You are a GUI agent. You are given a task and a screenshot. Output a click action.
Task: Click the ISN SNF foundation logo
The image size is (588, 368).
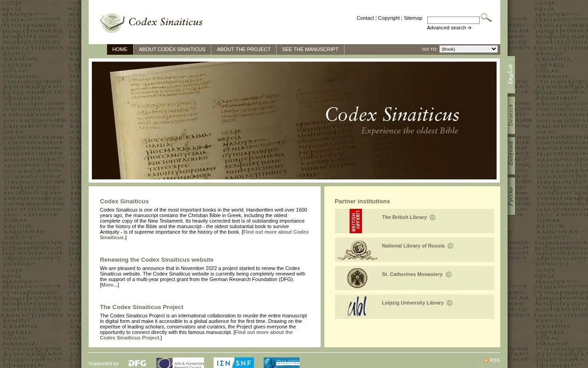pyautogui.click(x=233, y=363)
